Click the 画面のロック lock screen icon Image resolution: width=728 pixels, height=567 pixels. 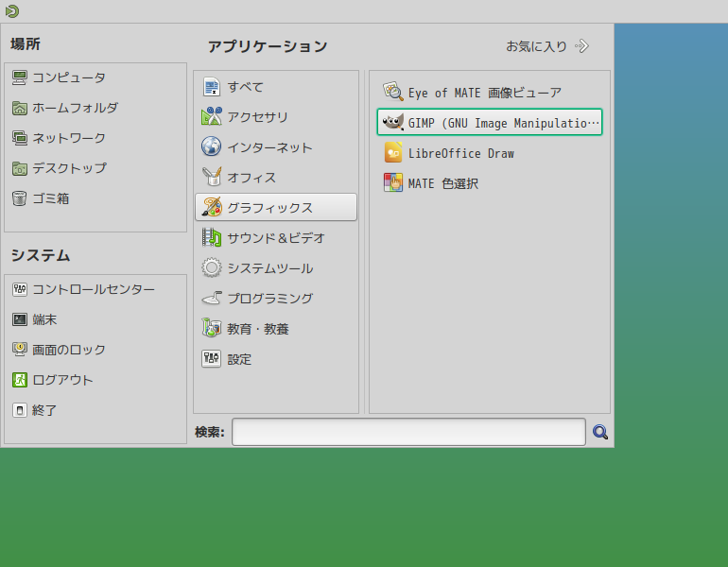(x=20, y=350)
